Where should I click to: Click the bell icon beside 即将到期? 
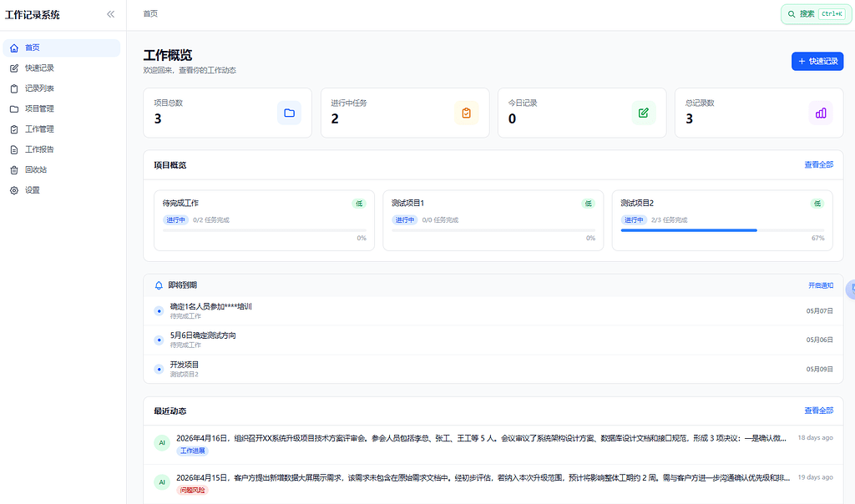[x=159, y=285]
